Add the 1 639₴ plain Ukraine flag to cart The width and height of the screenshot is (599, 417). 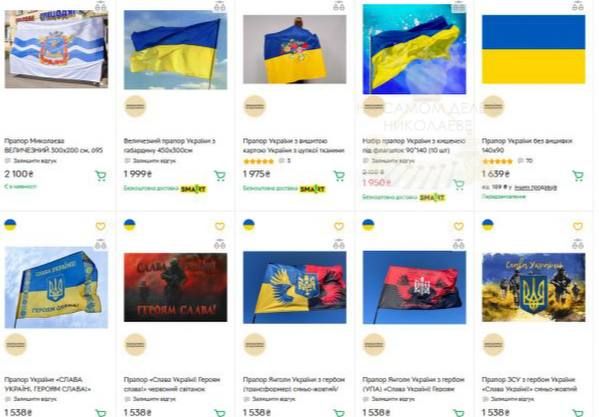(578, 176)
